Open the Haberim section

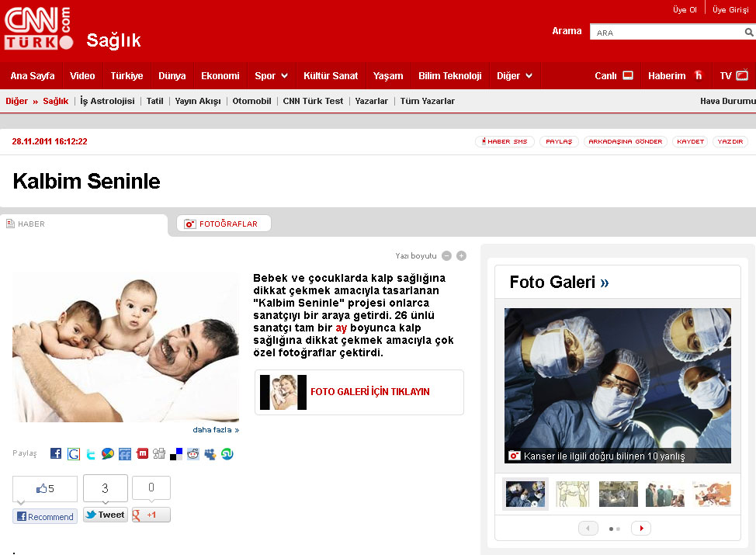click(675, 76)
